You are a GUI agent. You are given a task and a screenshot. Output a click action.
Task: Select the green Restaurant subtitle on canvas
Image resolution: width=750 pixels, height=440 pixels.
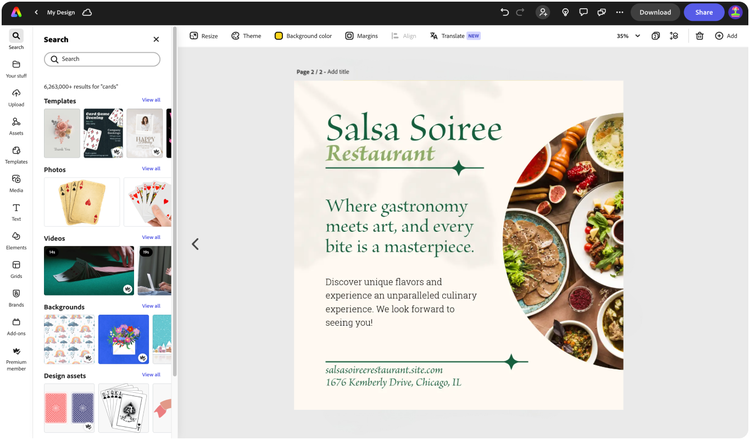click(x=380, y=154)
